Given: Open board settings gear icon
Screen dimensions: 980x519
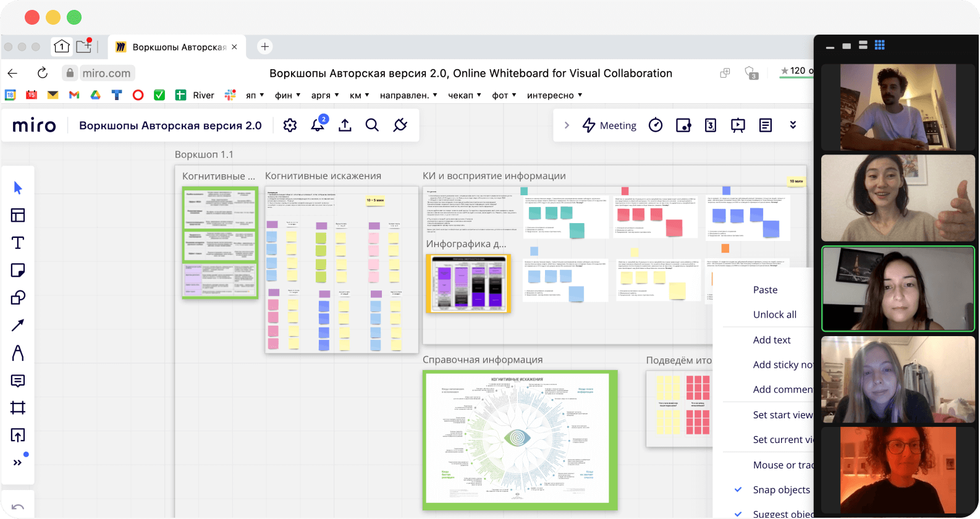Looking at the screenshot, I should click(290, 125).
